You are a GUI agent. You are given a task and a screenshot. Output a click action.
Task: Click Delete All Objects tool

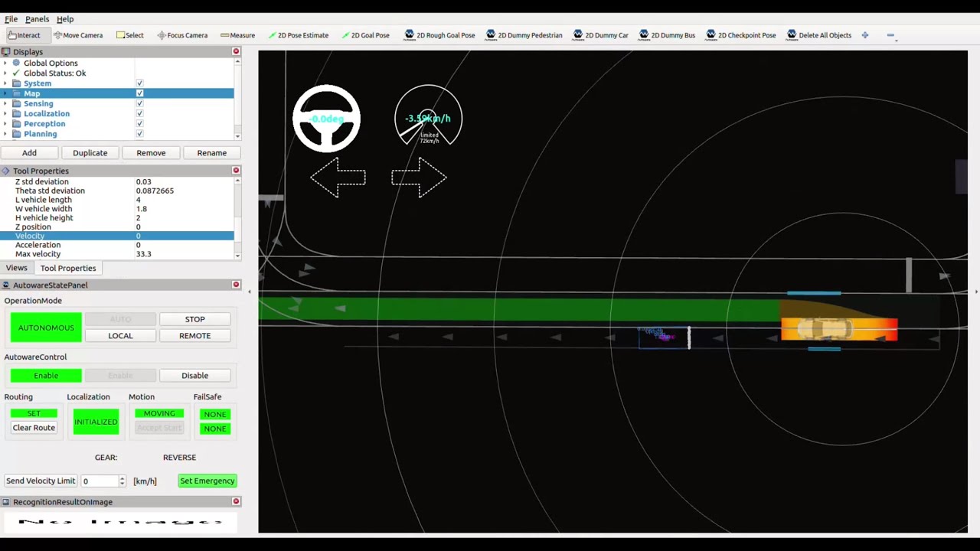(818, 35)
